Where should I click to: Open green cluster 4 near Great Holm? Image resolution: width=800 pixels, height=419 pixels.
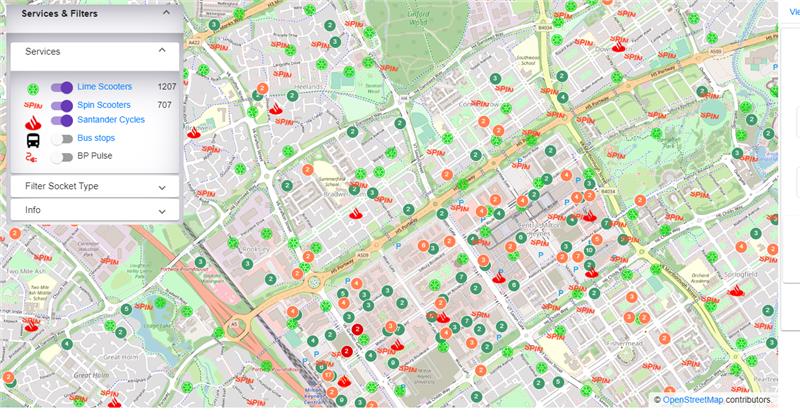pyautogui.click(x=67, y=344)
